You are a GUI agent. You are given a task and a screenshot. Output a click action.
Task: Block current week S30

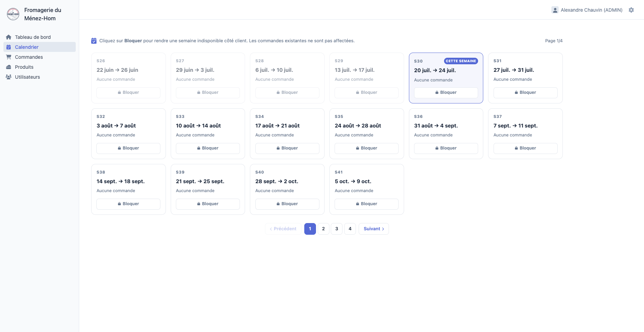pyautogui.click(x=446, y=92)
